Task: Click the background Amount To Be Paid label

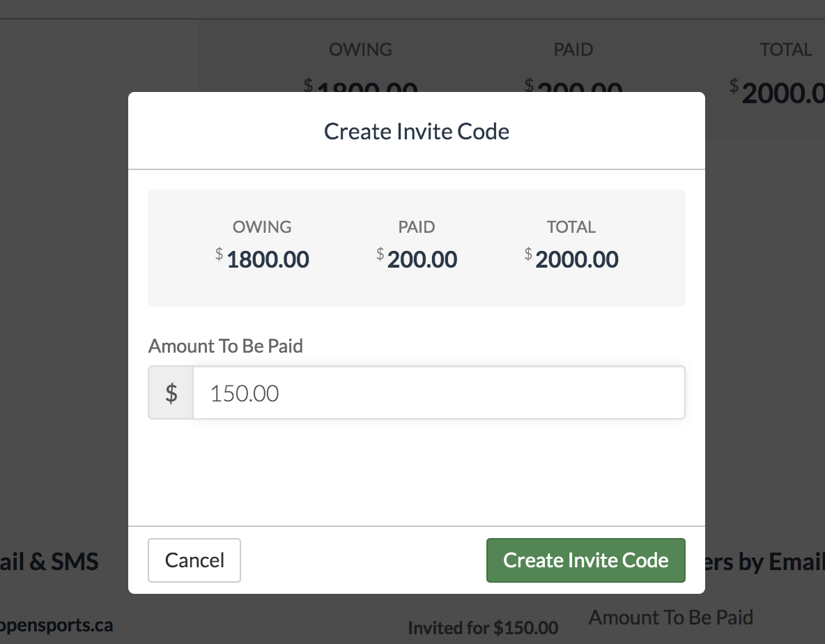Action: tap(671, 618)
